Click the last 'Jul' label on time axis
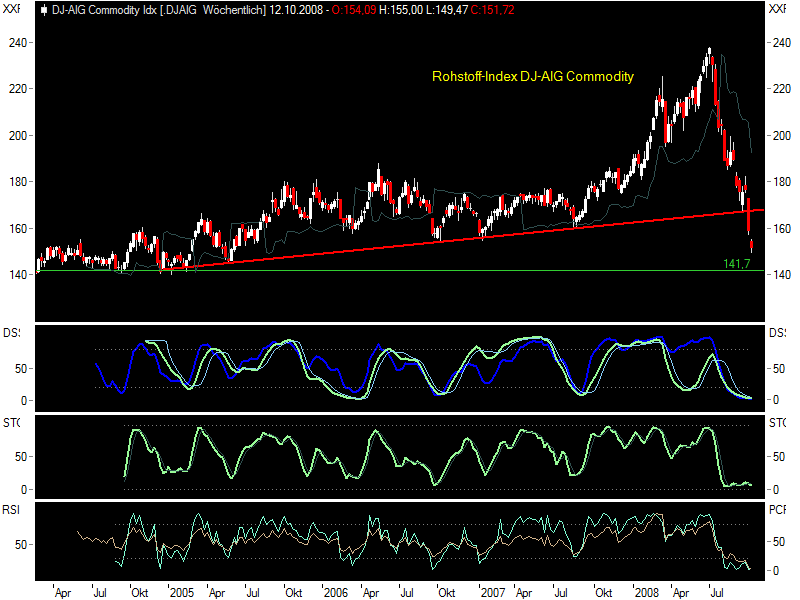The height and width of the screenshot is (600, 800). (717, 593)
